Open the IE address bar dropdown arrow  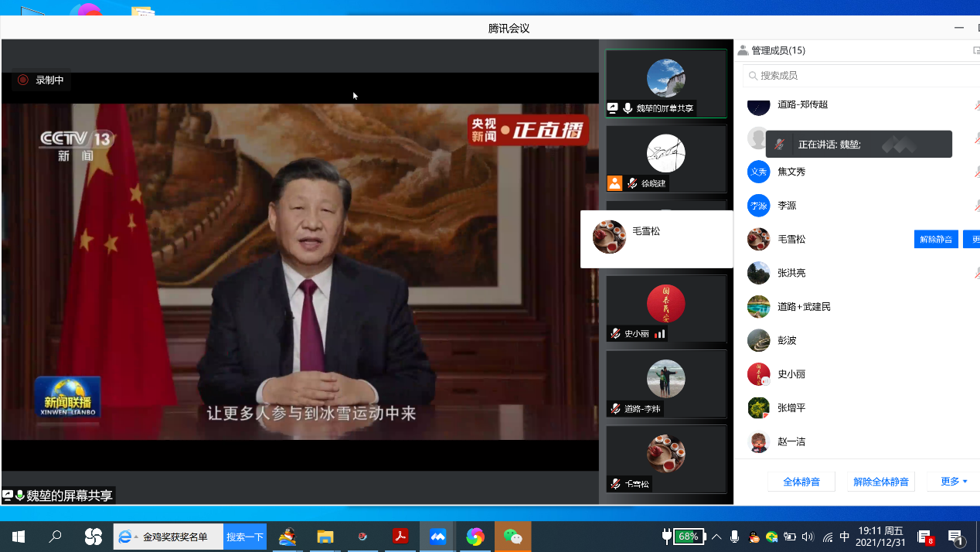(x=136, y=537)
